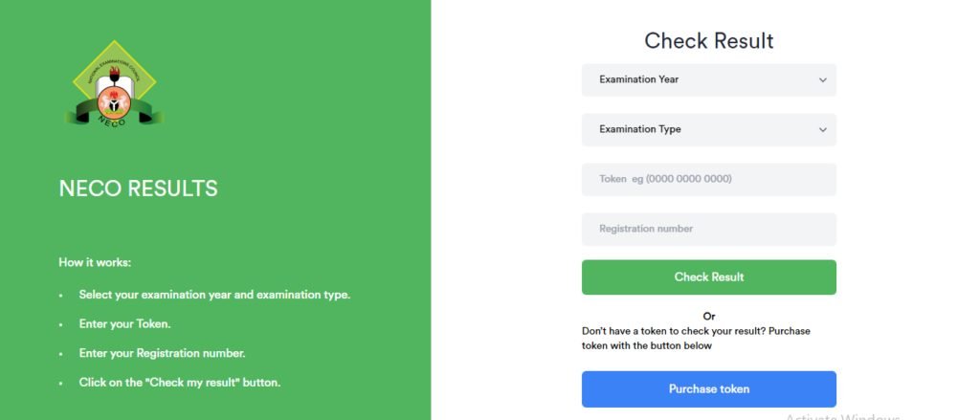This screenshot has height=420, width=980.
Task: Focus the Token input field
Action: [708, 180]
